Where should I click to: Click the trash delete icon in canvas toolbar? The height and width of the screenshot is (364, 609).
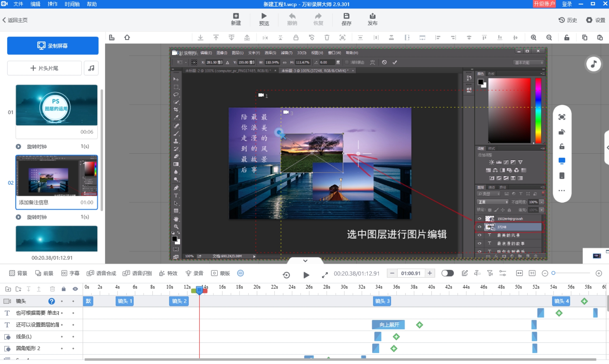point(327,38)
